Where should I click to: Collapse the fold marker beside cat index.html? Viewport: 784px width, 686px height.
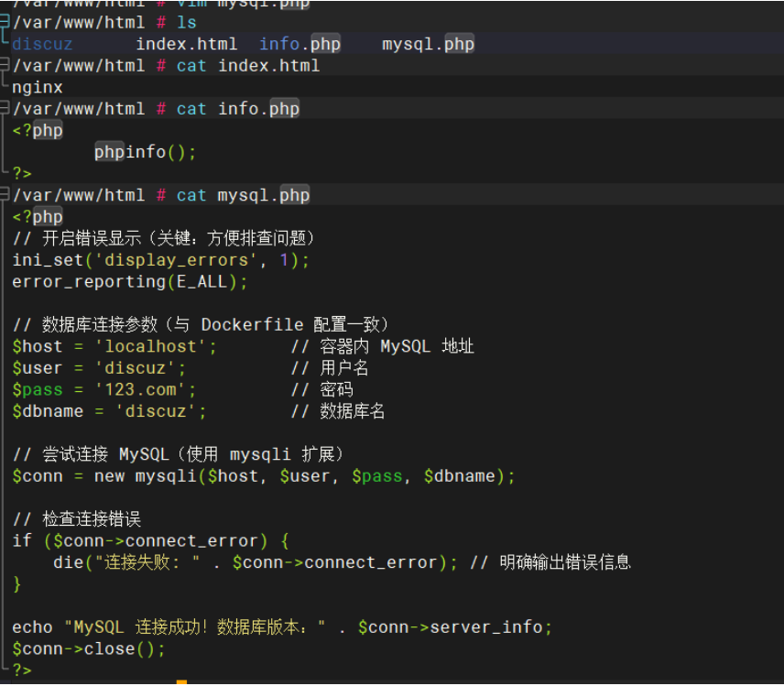click(5, 64)
